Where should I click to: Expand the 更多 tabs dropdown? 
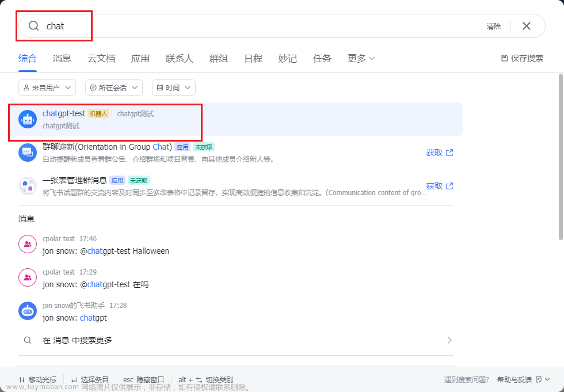pos(361,58)
